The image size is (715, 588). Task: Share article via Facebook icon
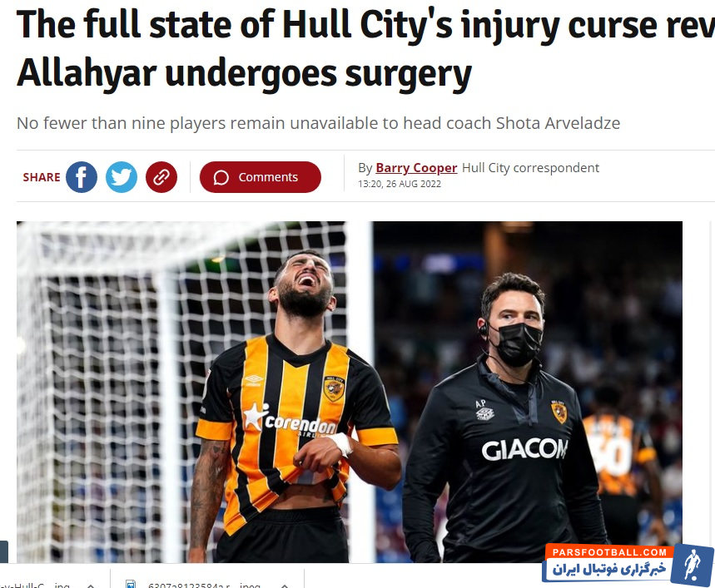pyautogui.click(x=82, y=177)
